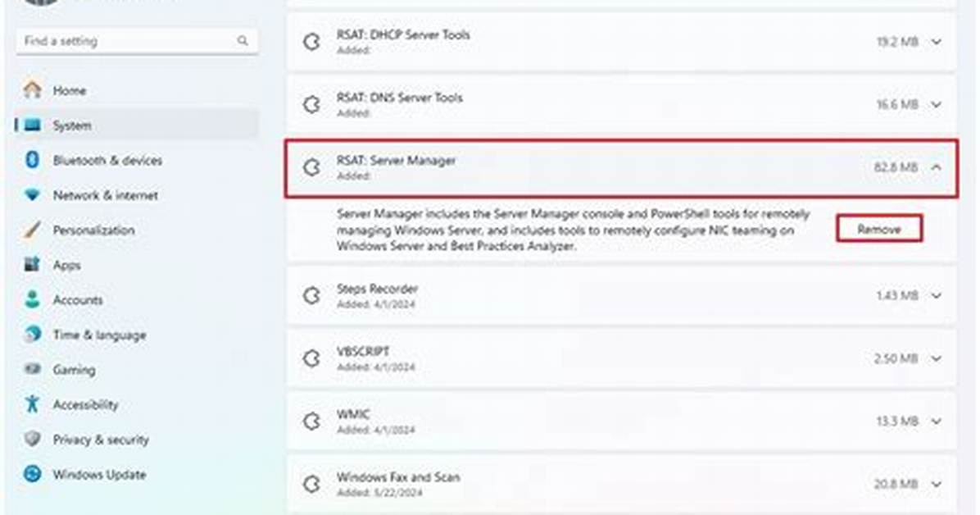Click the Time & language globe icon
The width and height of the screenshot is (980, 515).
pyautogui.click(x=33, y=335)
